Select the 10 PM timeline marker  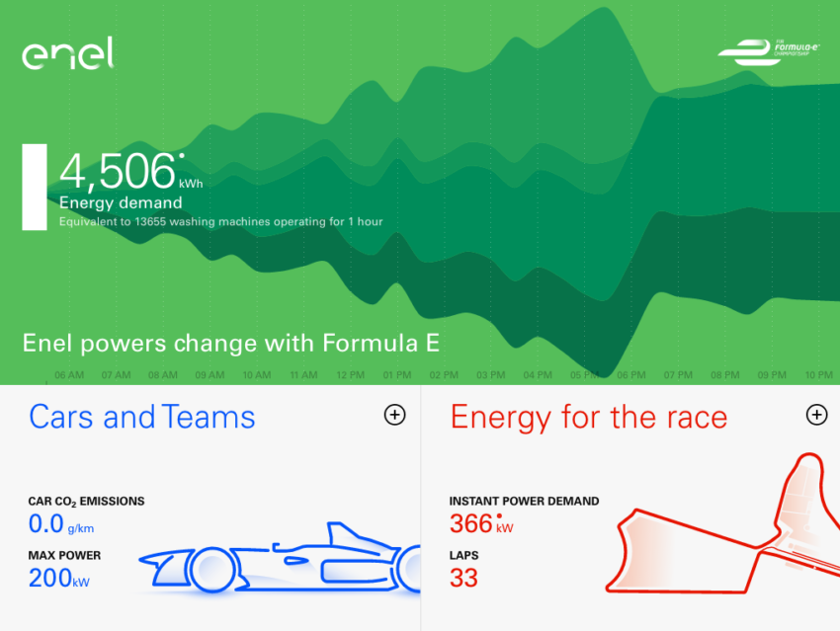818,375
